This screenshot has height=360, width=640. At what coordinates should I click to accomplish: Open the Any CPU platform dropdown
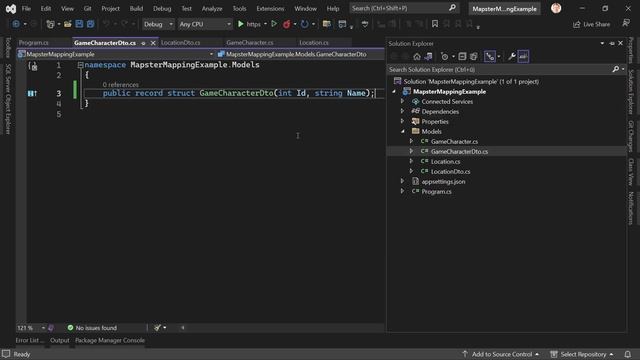pos(204,24)
